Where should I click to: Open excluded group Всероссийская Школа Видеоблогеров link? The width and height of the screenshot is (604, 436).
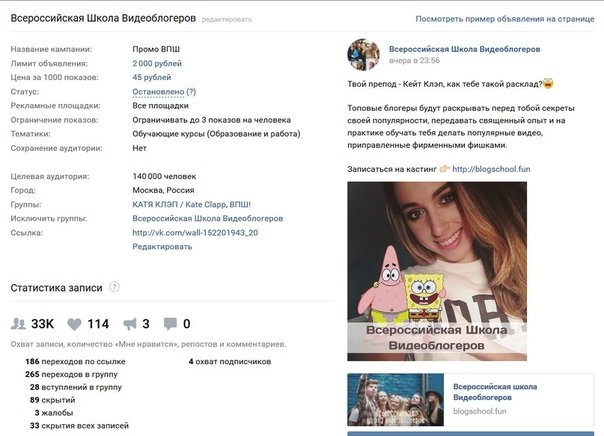(x=208, y=218)
